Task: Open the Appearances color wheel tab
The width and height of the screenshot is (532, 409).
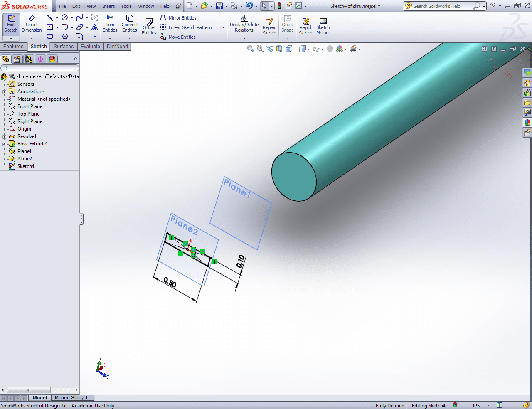Action: (x=527, y=123)
